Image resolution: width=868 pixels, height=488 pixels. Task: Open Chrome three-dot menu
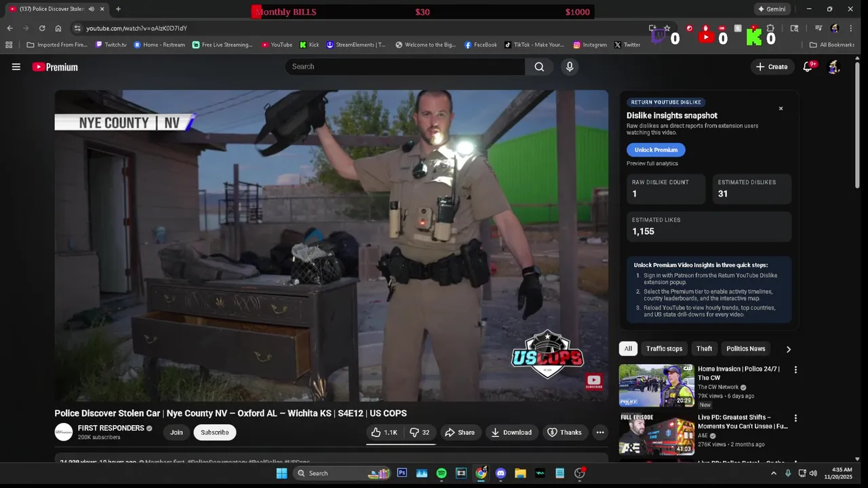tap(850, 28)
